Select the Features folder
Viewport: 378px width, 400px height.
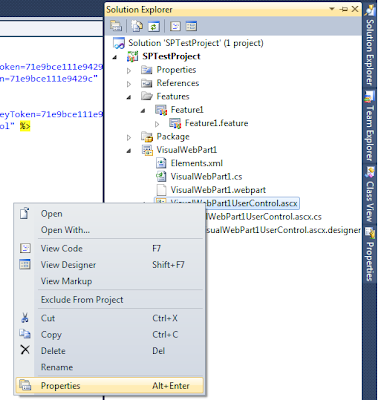click(173, 96)
